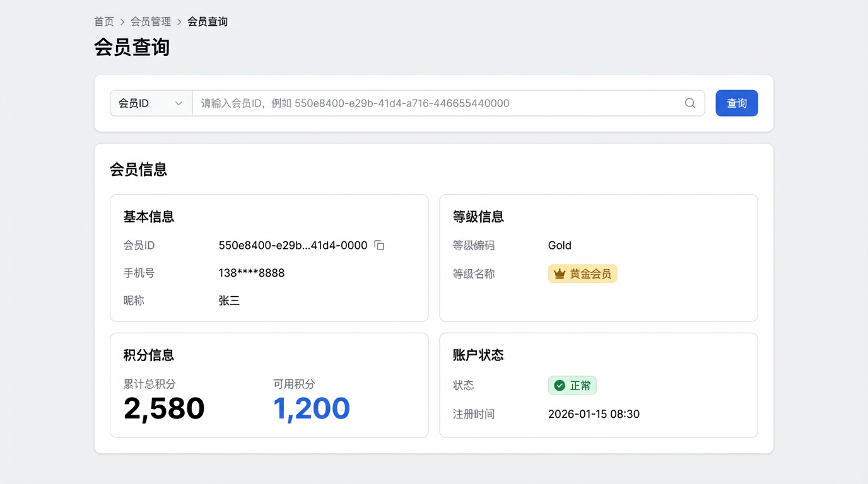This screenshot has width=868, height=484.
Task: Click the 2,580 total points figure
Action: pos(164,408)
